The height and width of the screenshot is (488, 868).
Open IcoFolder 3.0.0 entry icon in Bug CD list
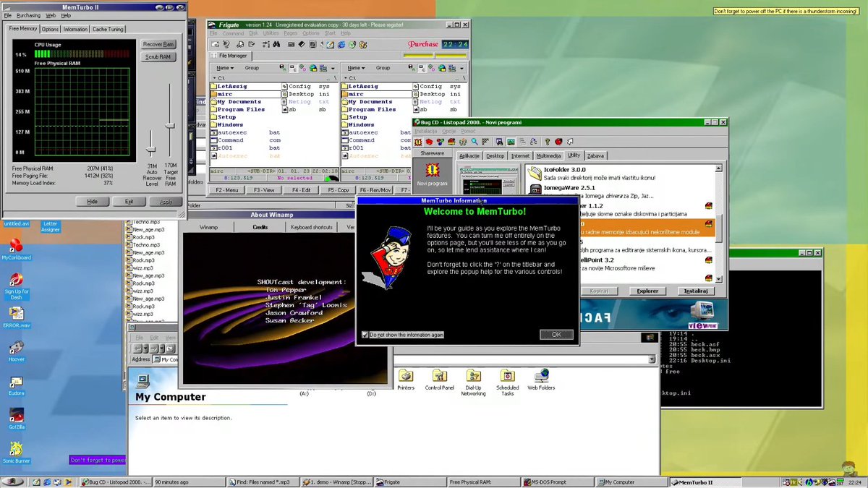pyautogui.click(x=535, y=173)
